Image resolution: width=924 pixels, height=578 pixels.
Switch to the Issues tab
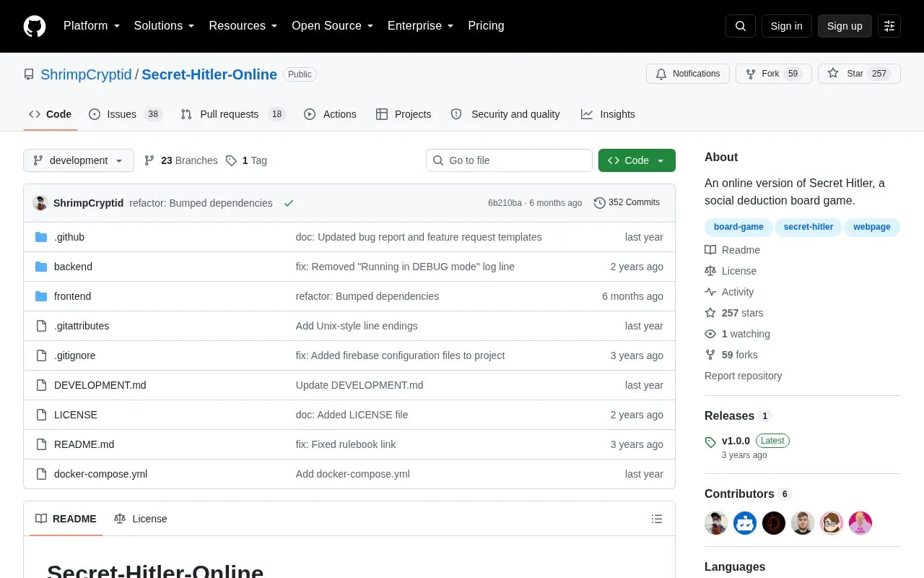tap(126, 114)
